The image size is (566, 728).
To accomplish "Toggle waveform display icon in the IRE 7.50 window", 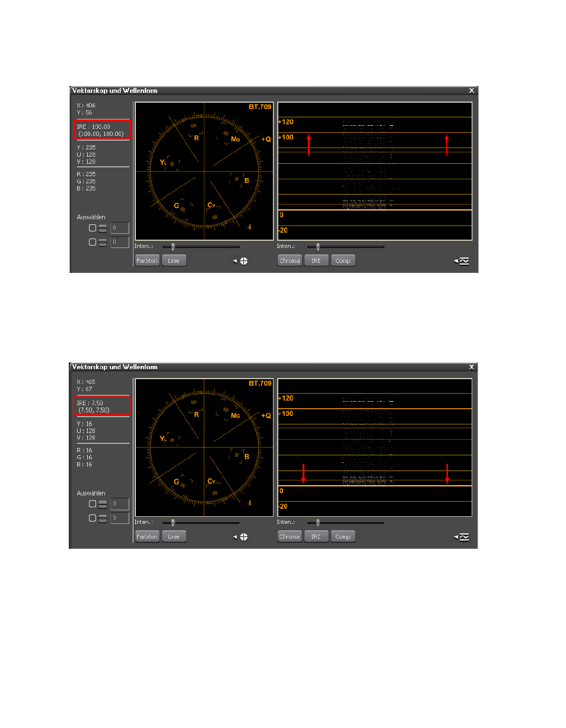I will (464, 537).
